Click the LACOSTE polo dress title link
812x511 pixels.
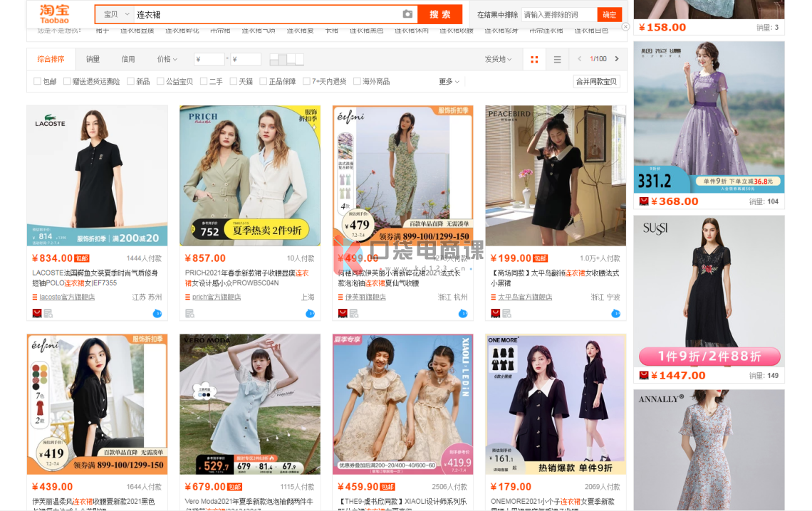pos(95,278)
